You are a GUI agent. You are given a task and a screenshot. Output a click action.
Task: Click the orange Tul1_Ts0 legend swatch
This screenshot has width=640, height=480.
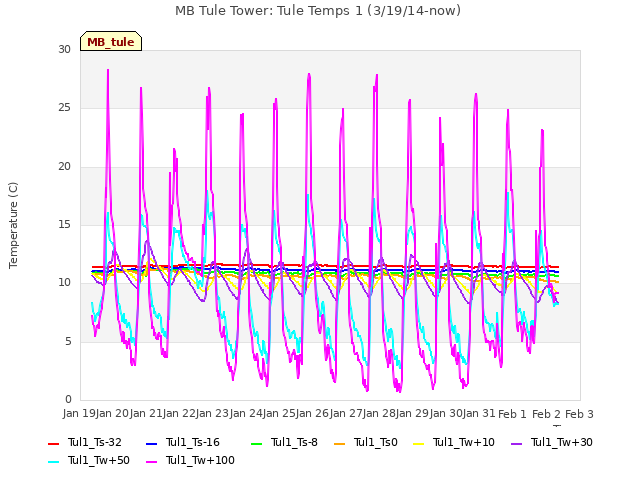(x=339, y=444)
